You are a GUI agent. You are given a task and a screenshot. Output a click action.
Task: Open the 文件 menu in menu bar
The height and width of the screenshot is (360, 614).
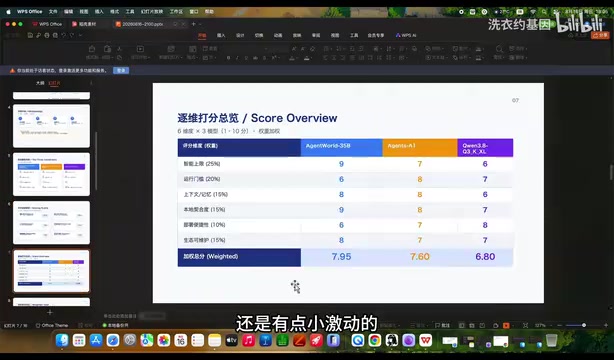pyautogui.click(x=53, y=11)
